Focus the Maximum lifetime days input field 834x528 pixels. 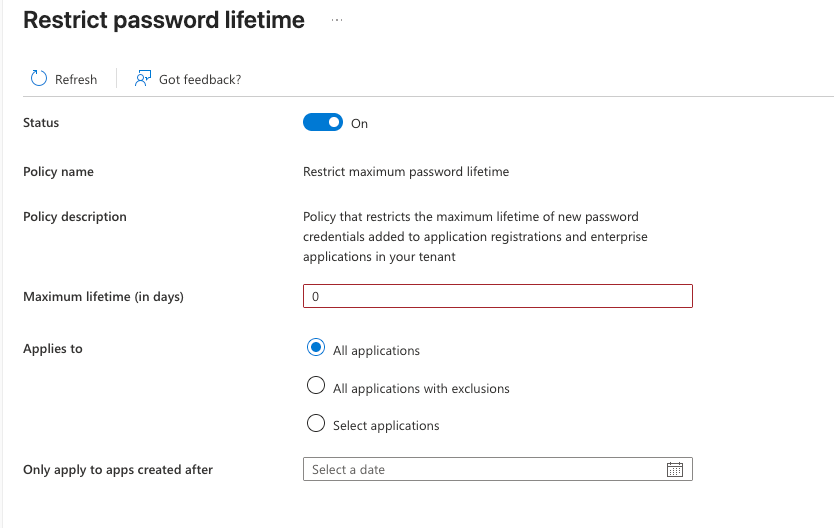(498, 296)
